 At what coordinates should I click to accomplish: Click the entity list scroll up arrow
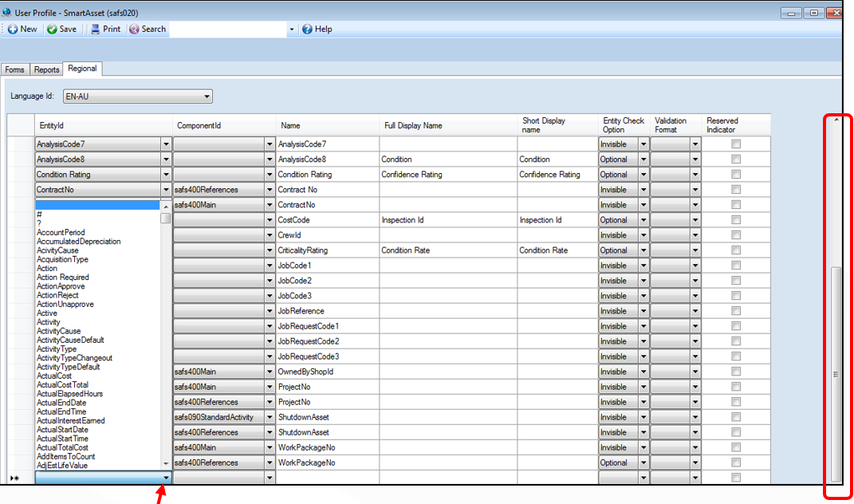pos(166,207)
